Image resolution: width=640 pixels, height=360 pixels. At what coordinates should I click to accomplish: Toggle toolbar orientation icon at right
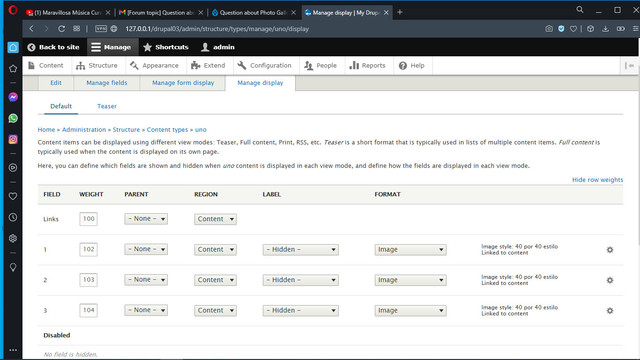(629, 65)
